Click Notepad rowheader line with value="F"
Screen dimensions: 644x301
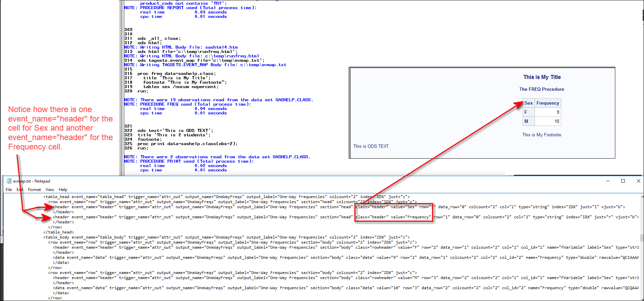(x=346, y=247)
